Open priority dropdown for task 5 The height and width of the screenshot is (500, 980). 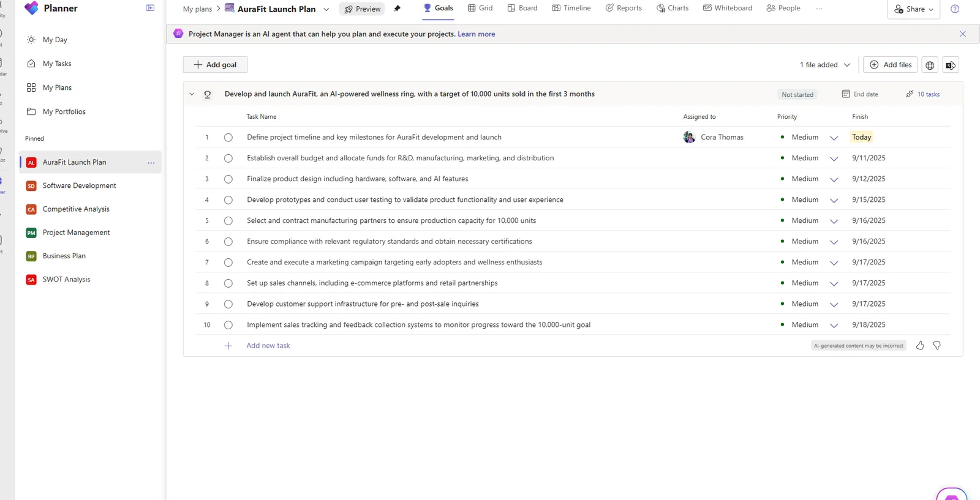tap(834, 221)
